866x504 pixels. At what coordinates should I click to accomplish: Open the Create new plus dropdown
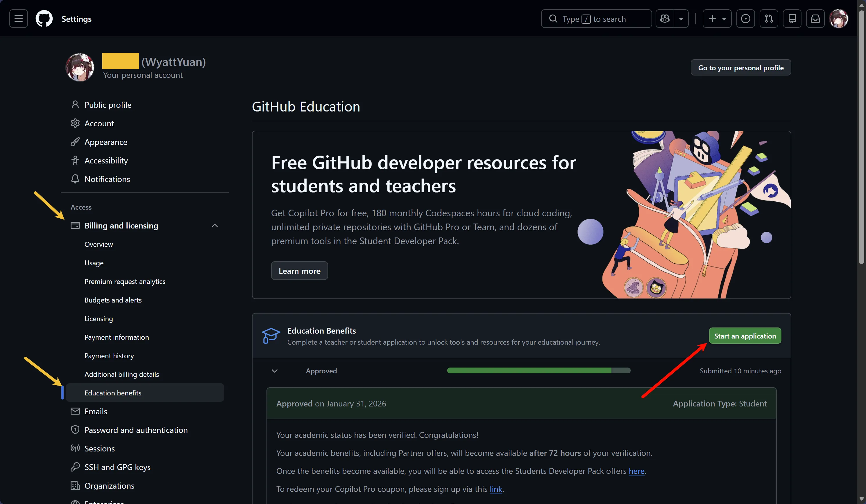(717, 19)
